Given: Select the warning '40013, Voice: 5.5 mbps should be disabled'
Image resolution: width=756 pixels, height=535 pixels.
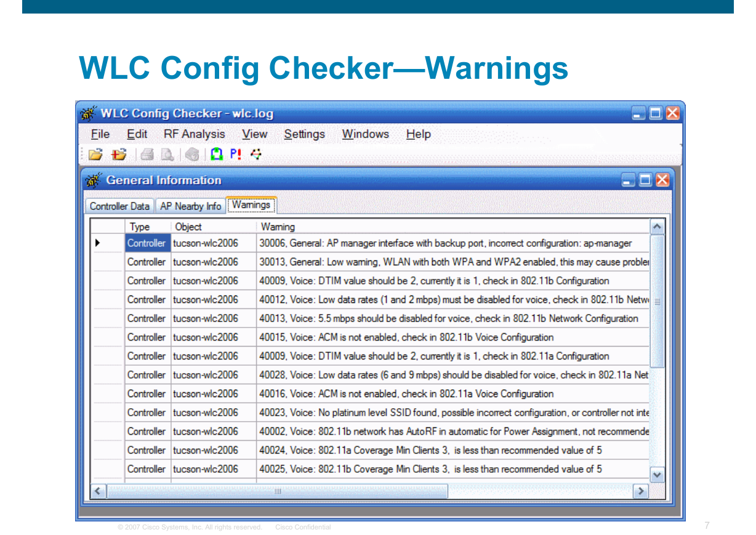Looking at the screenshot, I should tap(453, 319).
